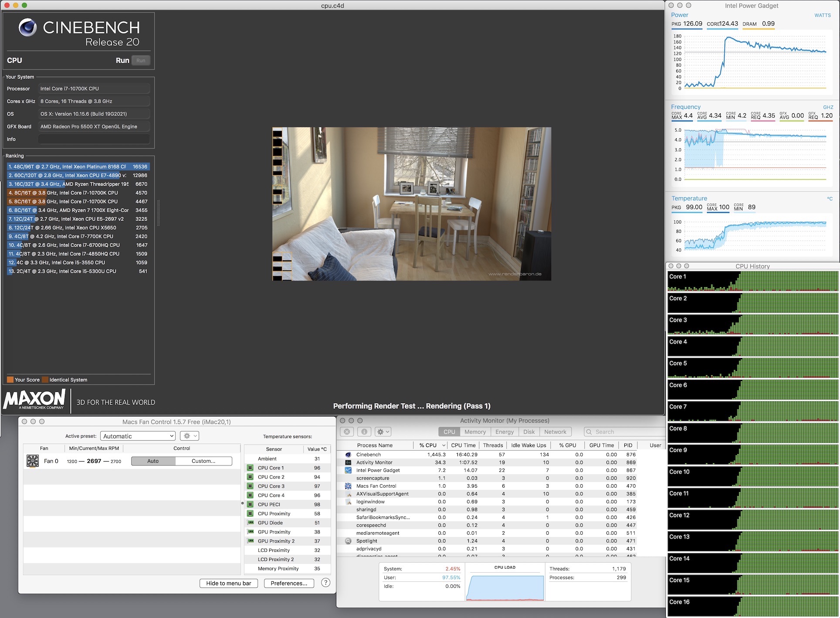The image size is (840, 618).
Task: Click CPU PECI sensor chip icon
Action: tap(250, 504)
